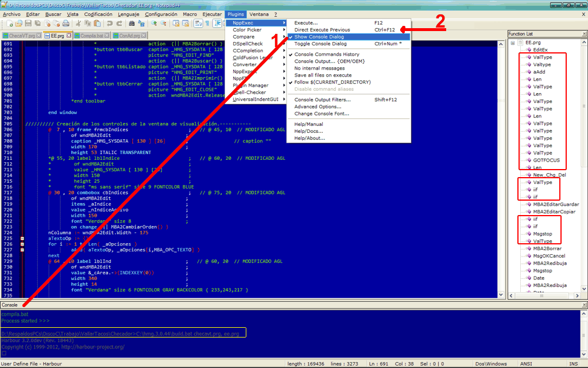Click the Close file toolbar icon
The image size is (588, 368).
(47, 24)
